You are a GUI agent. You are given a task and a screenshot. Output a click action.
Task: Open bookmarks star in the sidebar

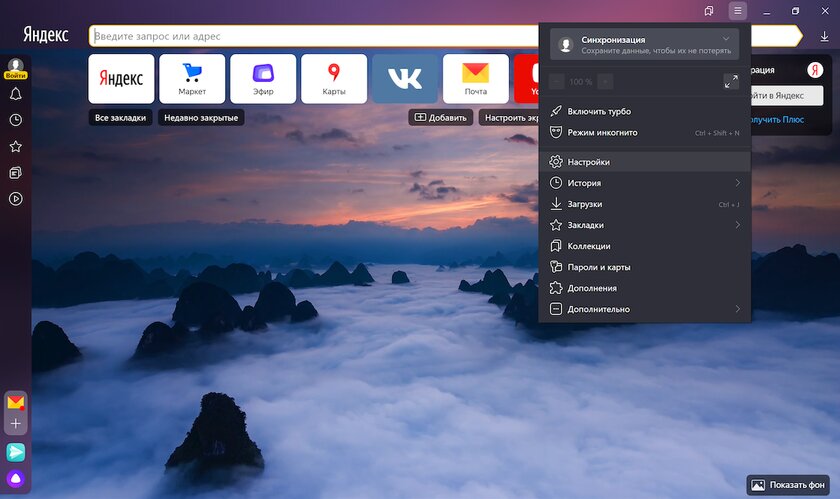click(16, 146)
